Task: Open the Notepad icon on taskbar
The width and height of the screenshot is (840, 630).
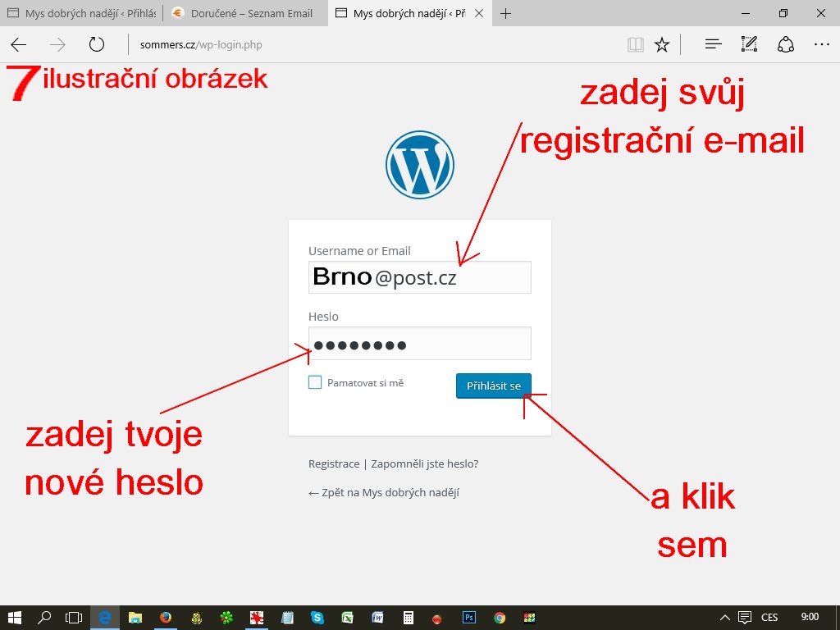Action: pos(287,618)
